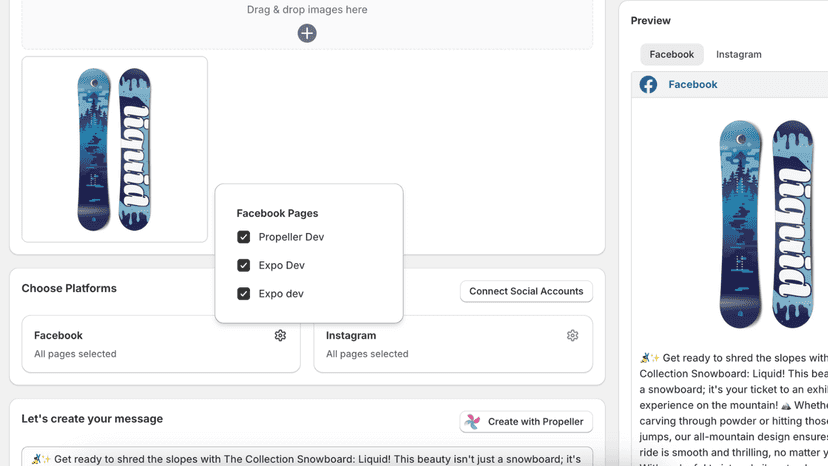Click the Facebook logo in preview header

(648, 85)
